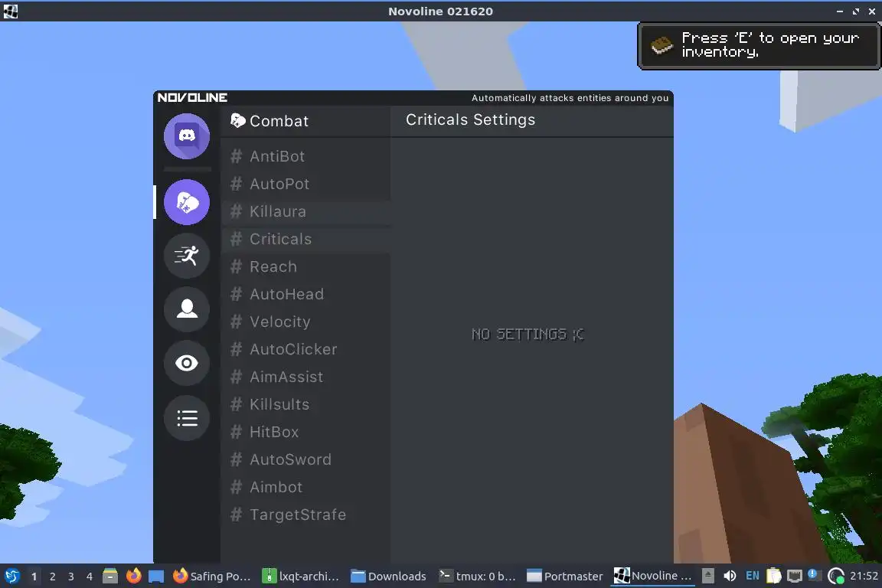Viewport: 882px width, 588px height.
Task: Minimize the Novoline 021620 window
Action: (x=840, y=11)
